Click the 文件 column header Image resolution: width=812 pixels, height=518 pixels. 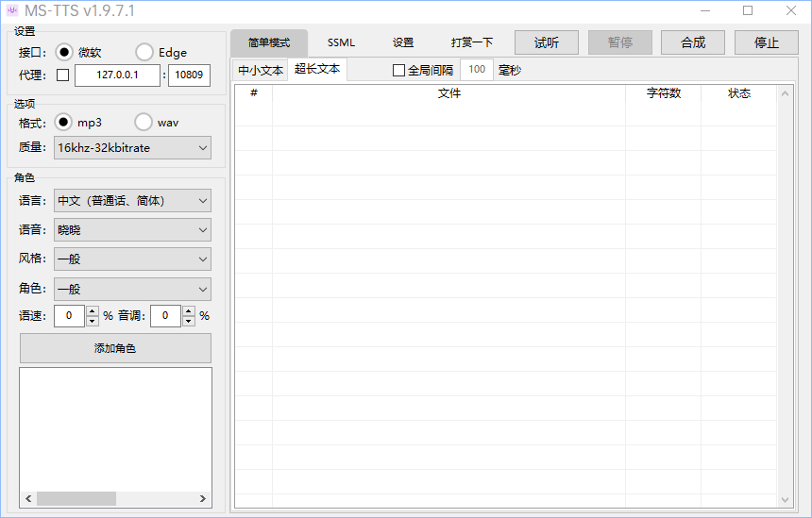(x=449, y=93)
